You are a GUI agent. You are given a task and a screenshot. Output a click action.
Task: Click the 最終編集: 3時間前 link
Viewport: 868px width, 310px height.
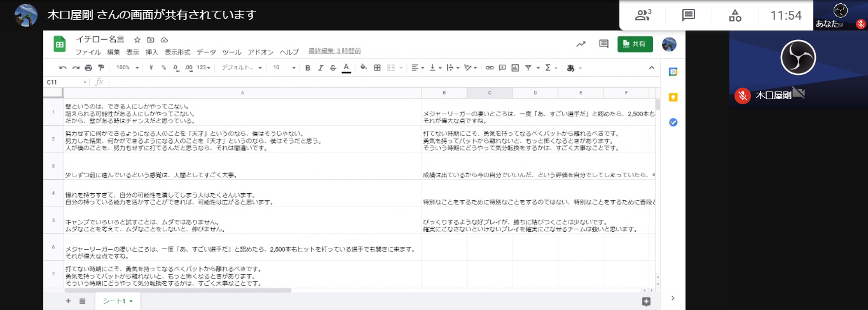tap(334, 51)
